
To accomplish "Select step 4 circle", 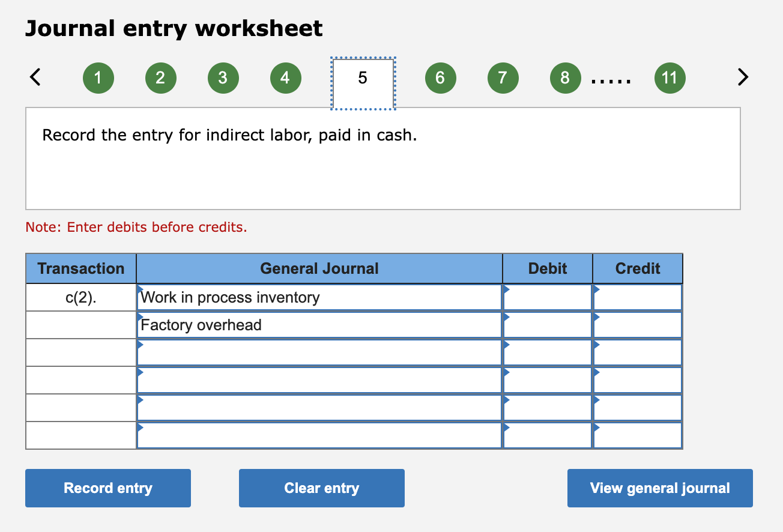I will [x=285, y=77].
